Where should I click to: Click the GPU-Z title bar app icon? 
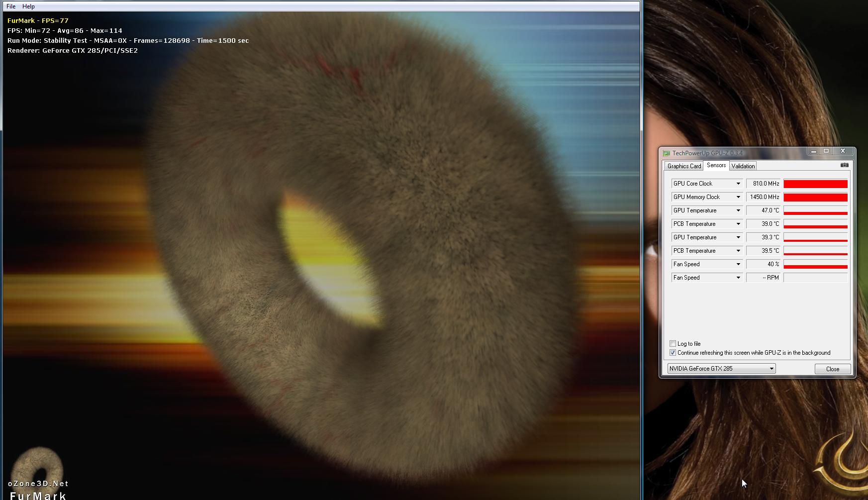[666, 153]
